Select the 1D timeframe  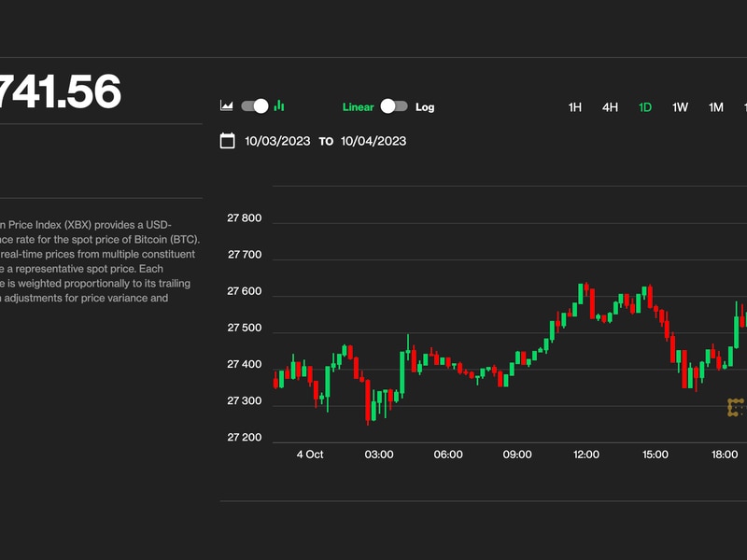pos(645,107)
